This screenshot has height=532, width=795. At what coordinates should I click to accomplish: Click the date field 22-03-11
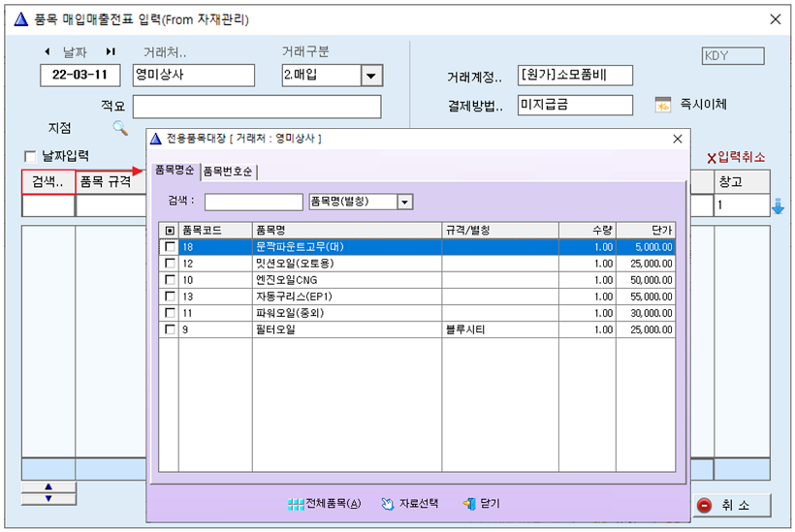click(x=80, y=75)
